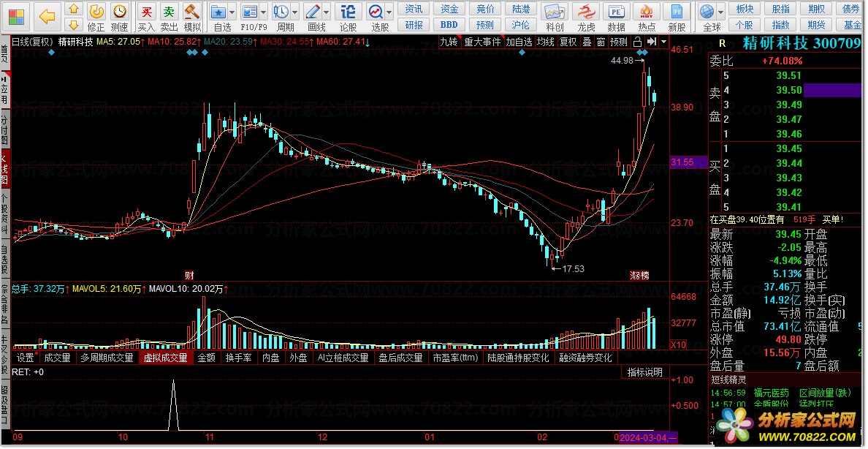The height and width of the screenshot is (449, 868).
Task: Switch to the 成交量 indicator tab
Action: [58, 358]
